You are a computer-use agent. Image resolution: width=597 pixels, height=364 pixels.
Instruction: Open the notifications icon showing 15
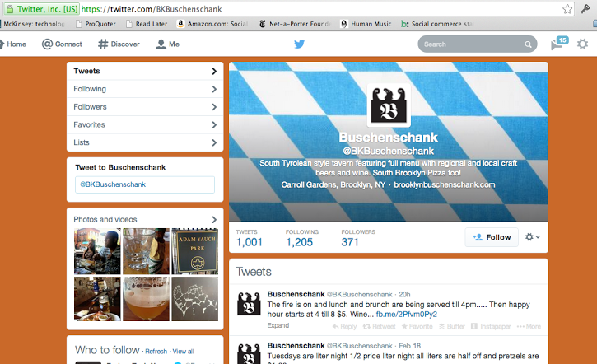coord(559,44)
